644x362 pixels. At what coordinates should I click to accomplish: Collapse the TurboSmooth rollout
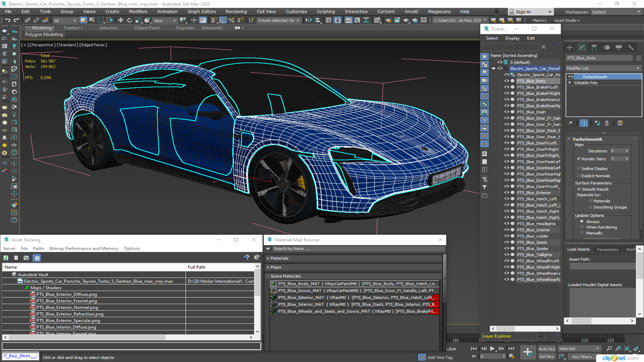tap(569, 139)
